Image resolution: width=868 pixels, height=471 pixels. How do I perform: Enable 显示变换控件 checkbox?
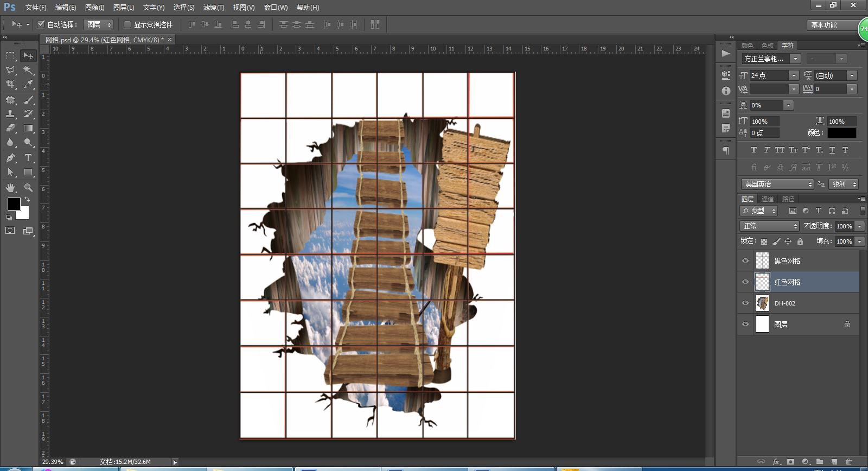[127, 24]
